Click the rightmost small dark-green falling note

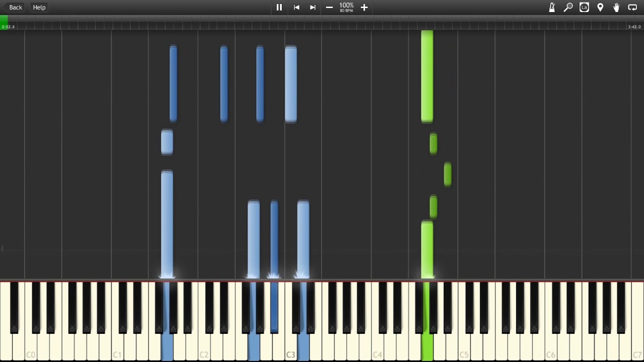tap(448, 174)
